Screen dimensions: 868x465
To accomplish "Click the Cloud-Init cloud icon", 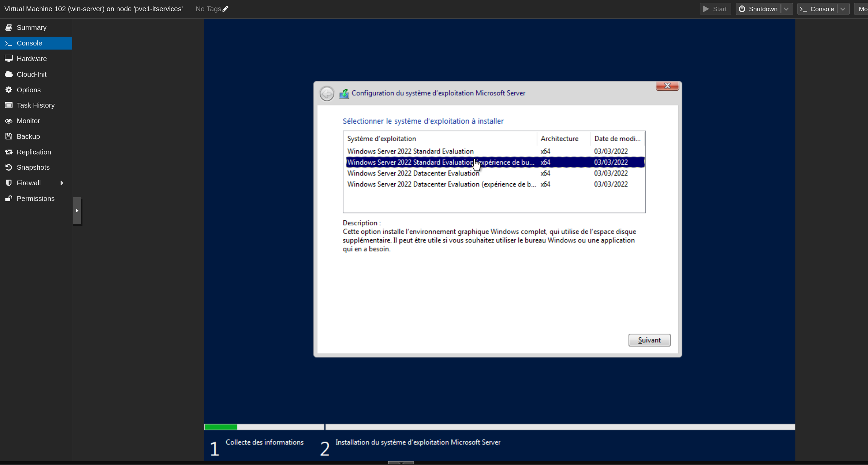I will click(9, 74).
